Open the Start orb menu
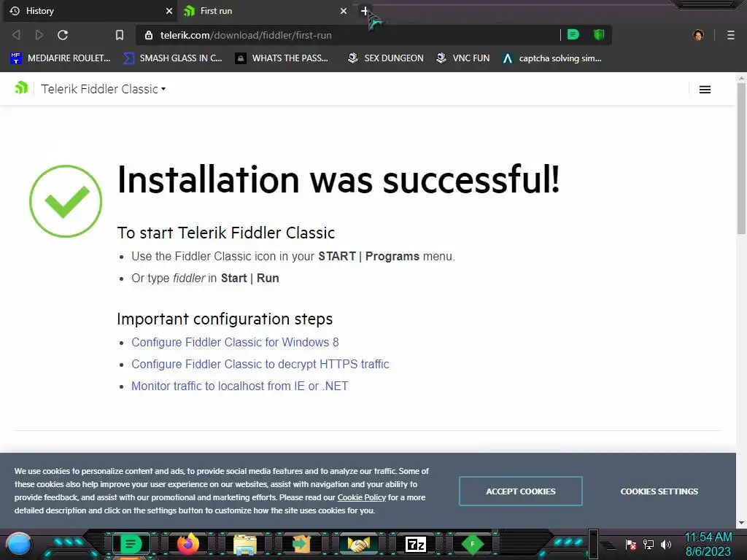747x560 pixels. tap(19, 545)
